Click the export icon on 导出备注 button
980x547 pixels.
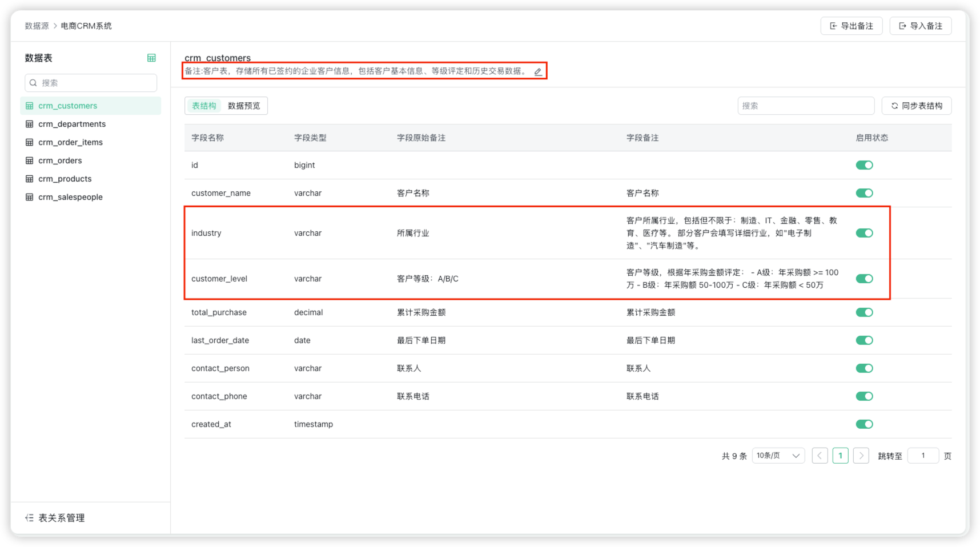pos(833,26)
